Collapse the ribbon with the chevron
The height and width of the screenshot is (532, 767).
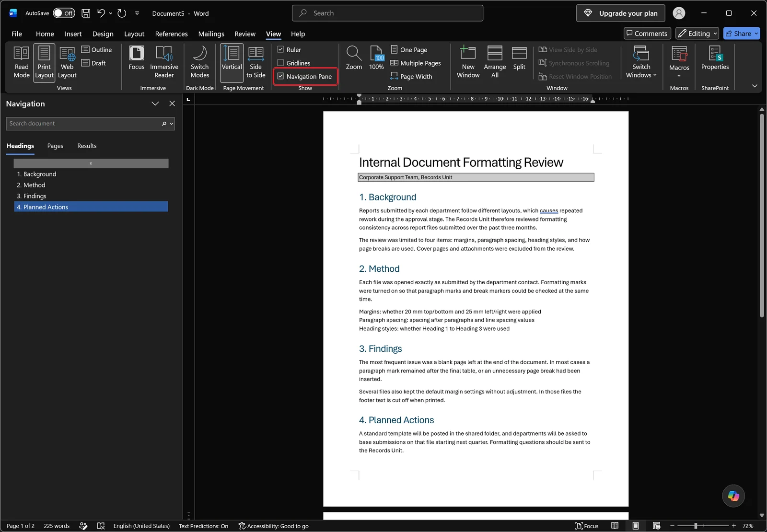tap(755, 86)
